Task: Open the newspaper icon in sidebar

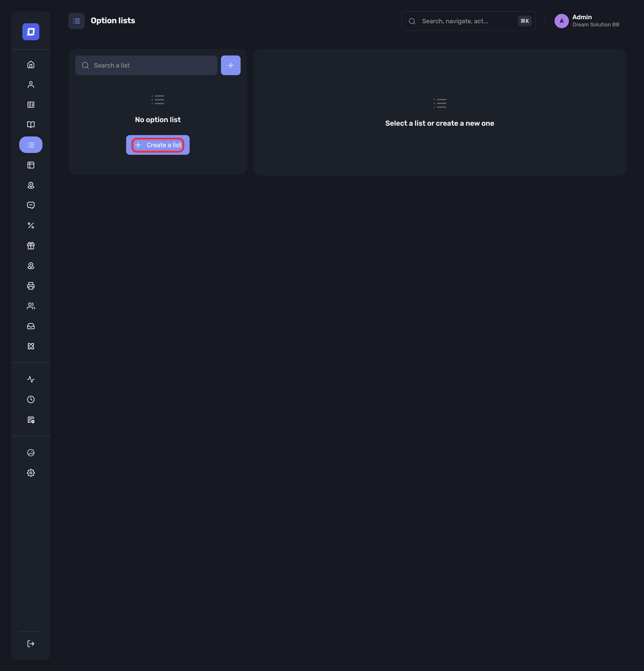Action: [x=31, y=105]
